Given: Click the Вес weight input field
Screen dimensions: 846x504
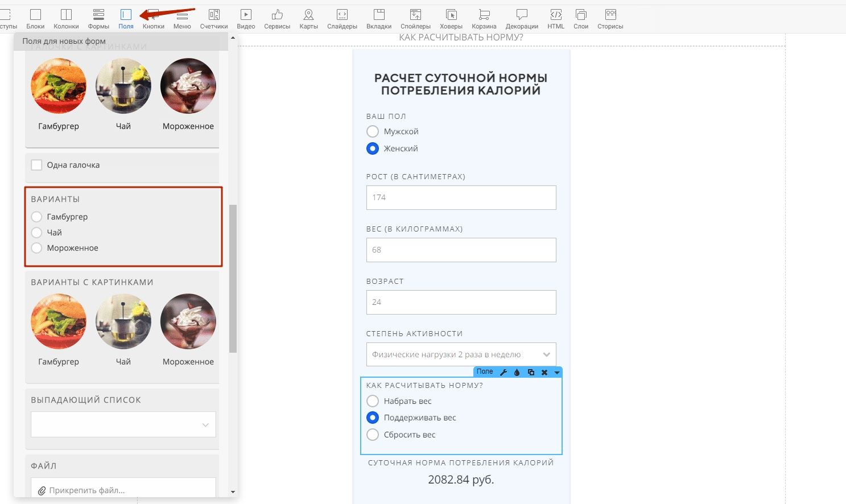Looking at the screenshot, I should click(x=461, y=250).
